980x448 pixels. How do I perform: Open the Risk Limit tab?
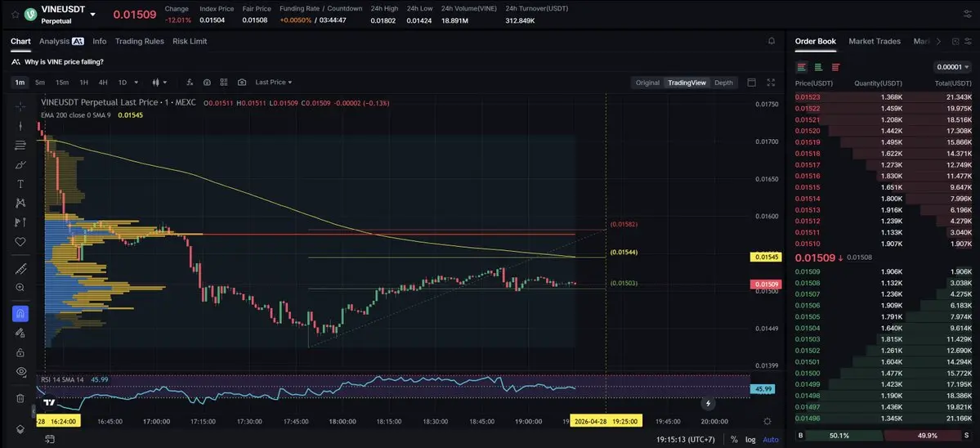pos(190,41)
